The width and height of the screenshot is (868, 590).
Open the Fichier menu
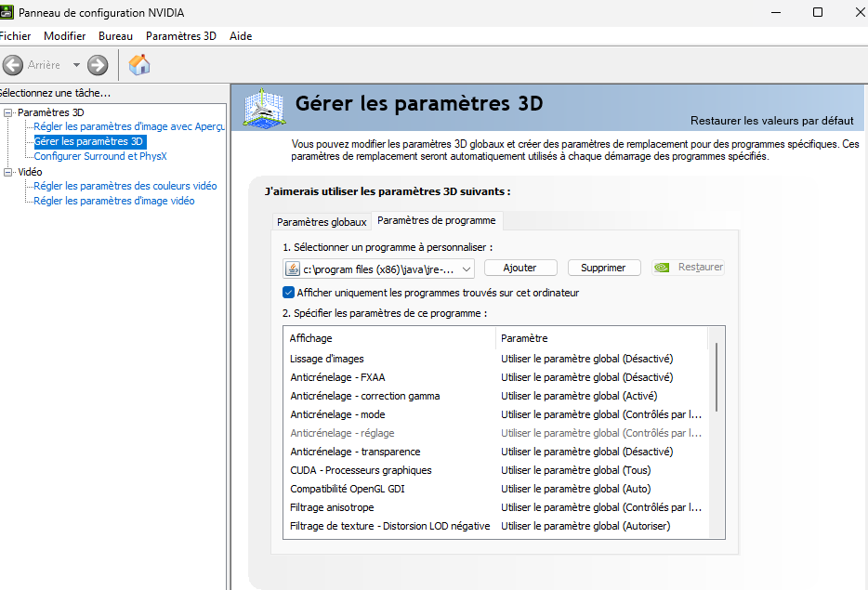(15, 36)
